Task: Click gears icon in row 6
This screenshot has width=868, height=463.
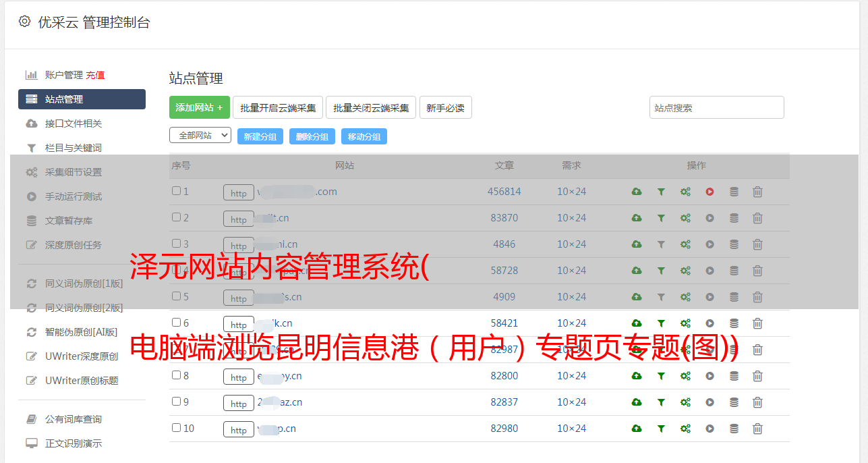Action: 685,323
